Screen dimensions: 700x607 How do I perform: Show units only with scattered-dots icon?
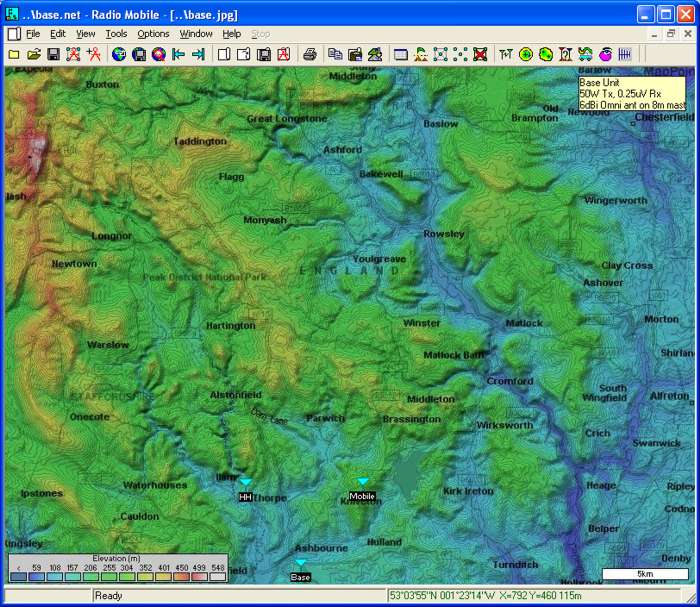click(x=460, y=54)
